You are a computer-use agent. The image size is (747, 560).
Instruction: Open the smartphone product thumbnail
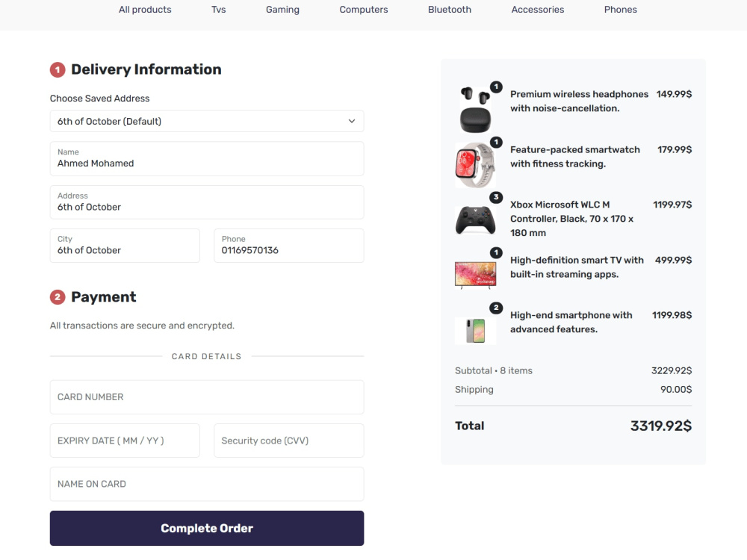tap(475, 331)
